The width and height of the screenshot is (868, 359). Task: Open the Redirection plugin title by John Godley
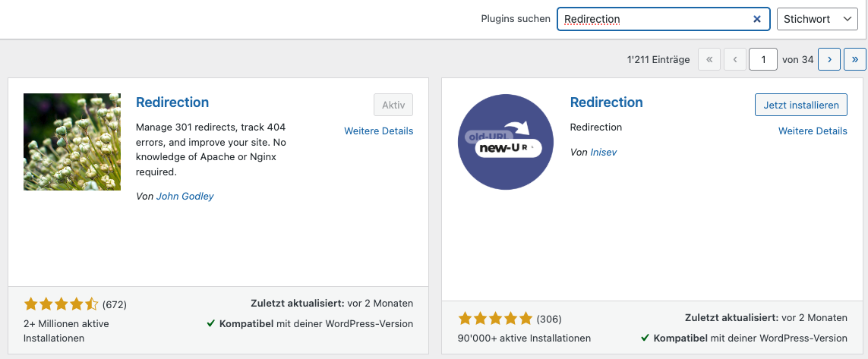(x=172, y=102)
